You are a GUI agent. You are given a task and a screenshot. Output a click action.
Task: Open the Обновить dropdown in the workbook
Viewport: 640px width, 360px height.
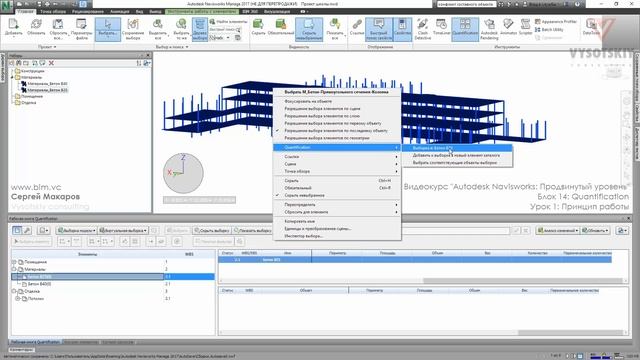coord(595,231)
